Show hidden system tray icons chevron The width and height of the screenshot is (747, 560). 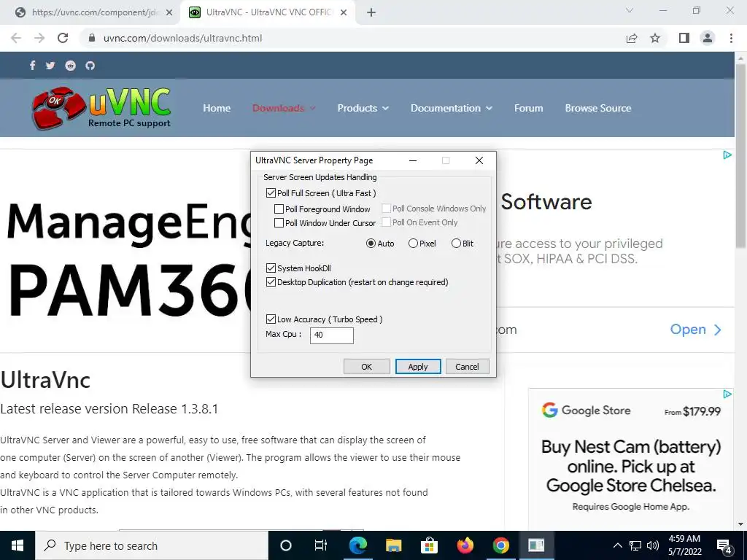(617, 545)
